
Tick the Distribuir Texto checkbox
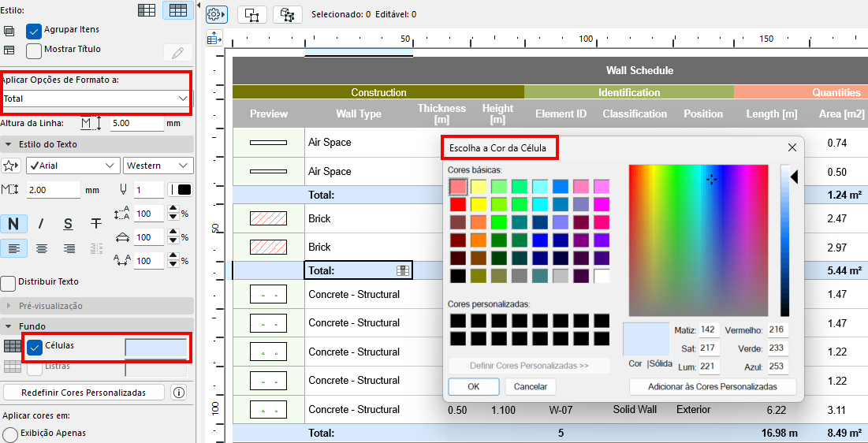click(x=8, y=282)
